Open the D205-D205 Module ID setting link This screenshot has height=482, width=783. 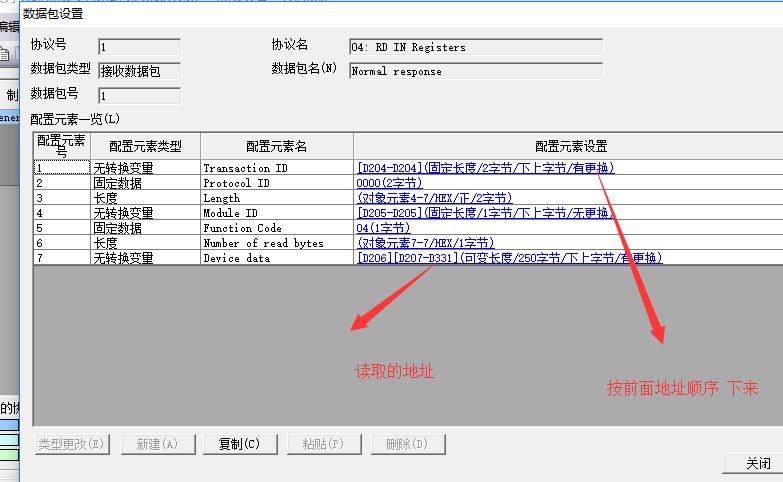(485, 213)
